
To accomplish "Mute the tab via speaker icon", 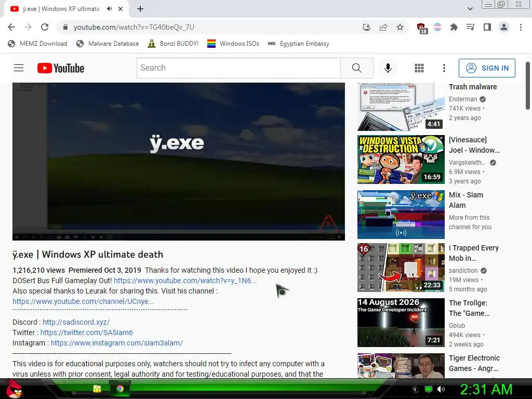I will (x=109, y=9).
